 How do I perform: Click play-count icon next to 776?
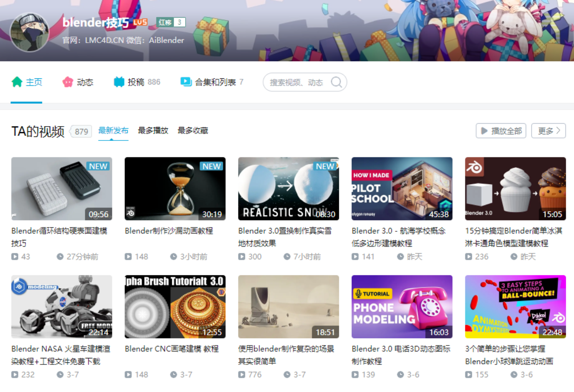click(x=242, y=375)
